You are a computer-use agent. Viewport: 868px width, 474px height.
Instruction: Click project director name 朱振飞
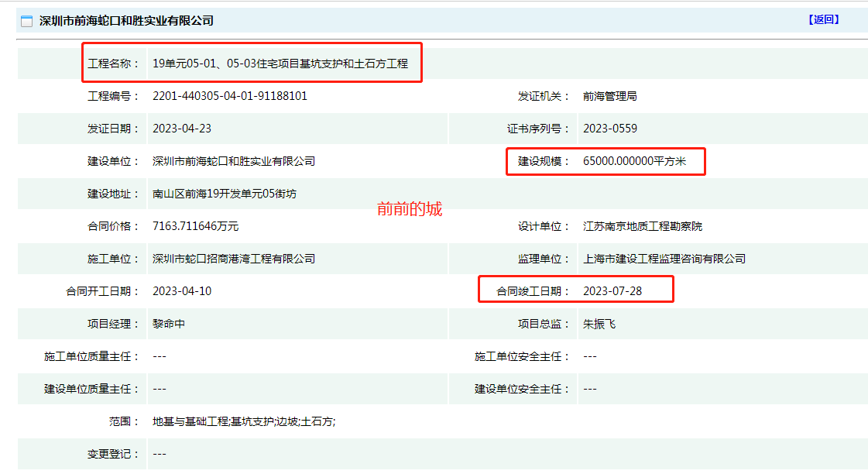(599, 324)
